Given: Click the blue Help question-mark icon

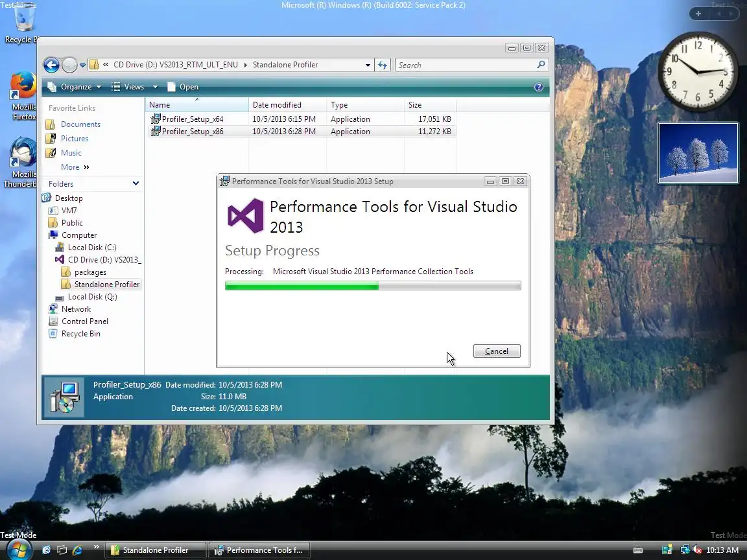Looking at the screenshot, I should 539,87.
